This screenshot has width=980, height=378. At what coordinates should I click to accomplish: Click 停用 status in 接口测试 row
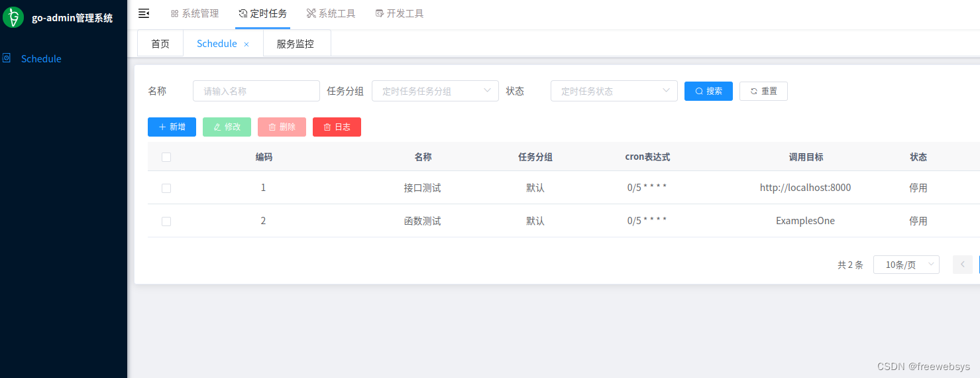pyautogui.click(x=918, y=188)
